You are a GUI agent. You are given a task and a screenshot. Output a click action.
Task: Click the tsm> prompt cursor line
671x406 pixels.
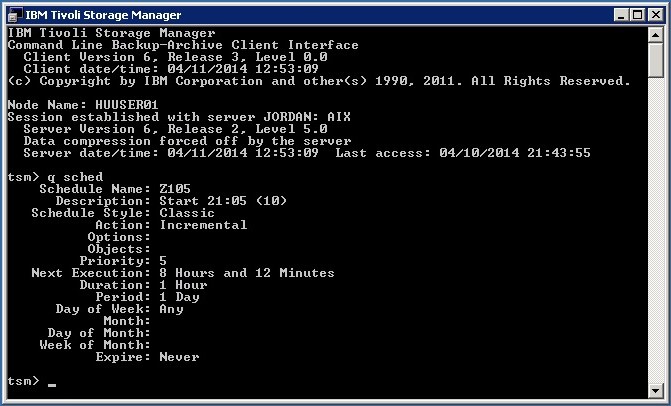coord(51,381)
